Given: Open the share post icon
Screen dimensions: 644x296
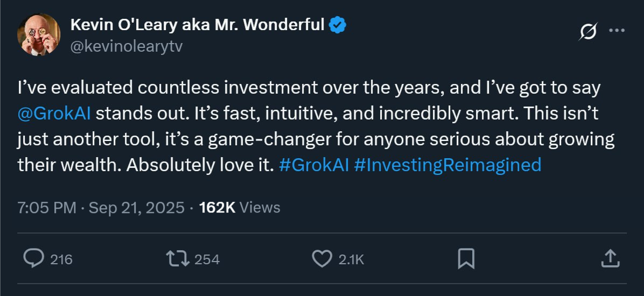Looking at the screenshot, I should [608, 259].
